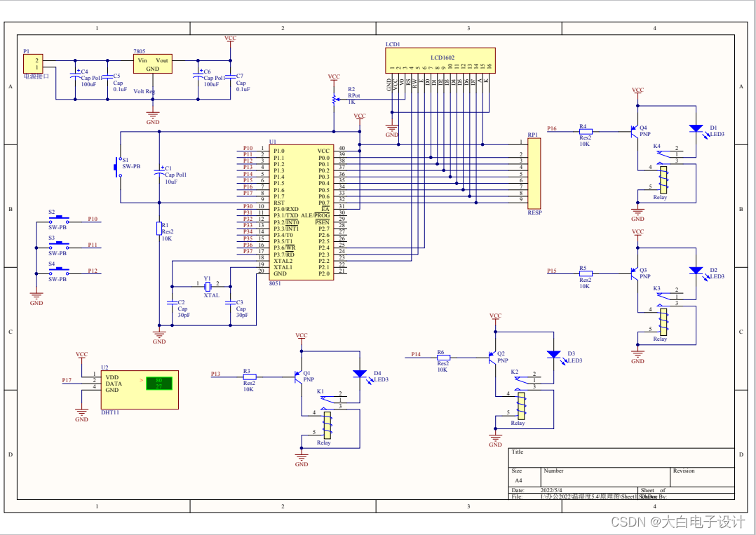Select polarized capacitor C4 100uF
The width and height of the screenshot is (756, 535).
pos(75,75)
